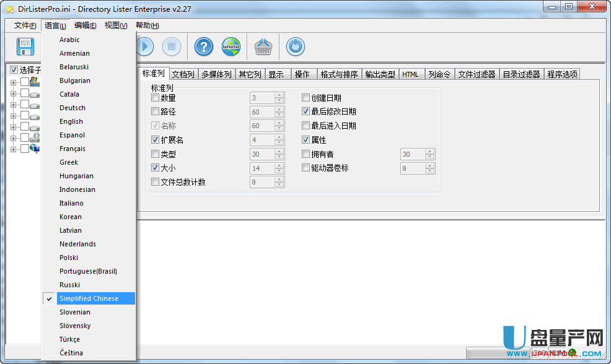
Task: Open help via the question mark icon
Action: [x=204, y=46]
